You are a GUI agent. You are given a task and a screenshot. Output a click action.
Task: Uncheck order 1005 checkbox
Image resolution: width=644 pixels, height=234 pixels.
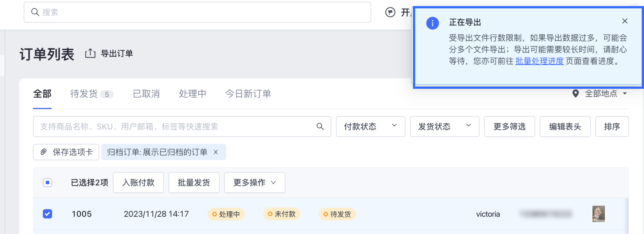coord(48,214)
